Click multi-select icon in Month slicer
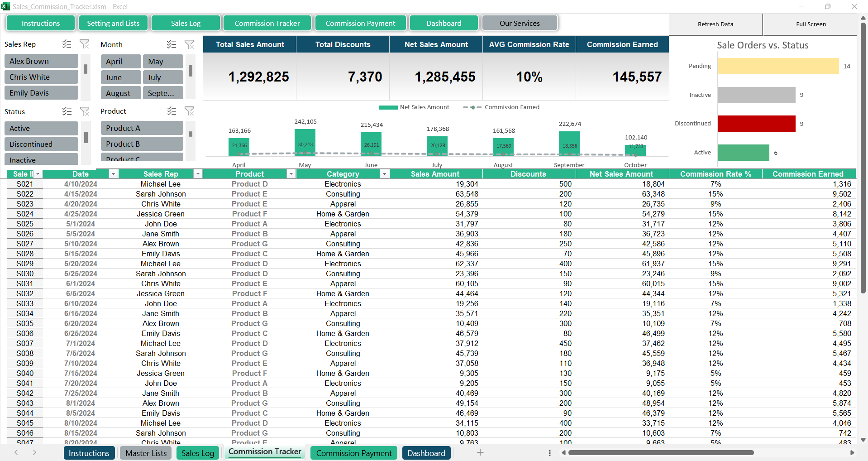Viewport: 868px width, 461px height. (x=172, y=44)
